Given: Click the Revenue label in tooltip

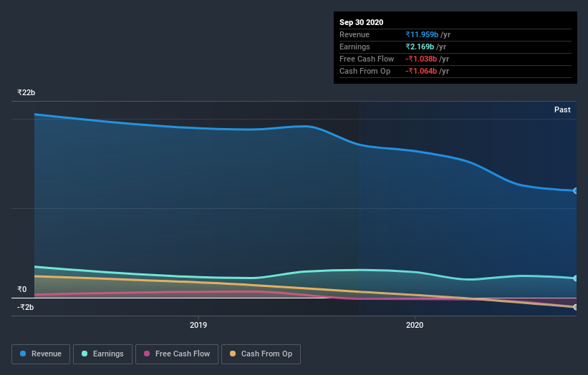Looking at the screenshot, I should (x=355, y=34).
